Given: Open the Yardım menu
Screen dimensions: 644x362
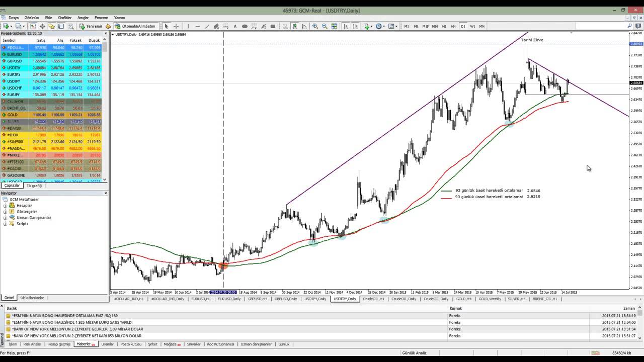Looking at the screenshot, I should pyautogui.click(x=119, y=18).
